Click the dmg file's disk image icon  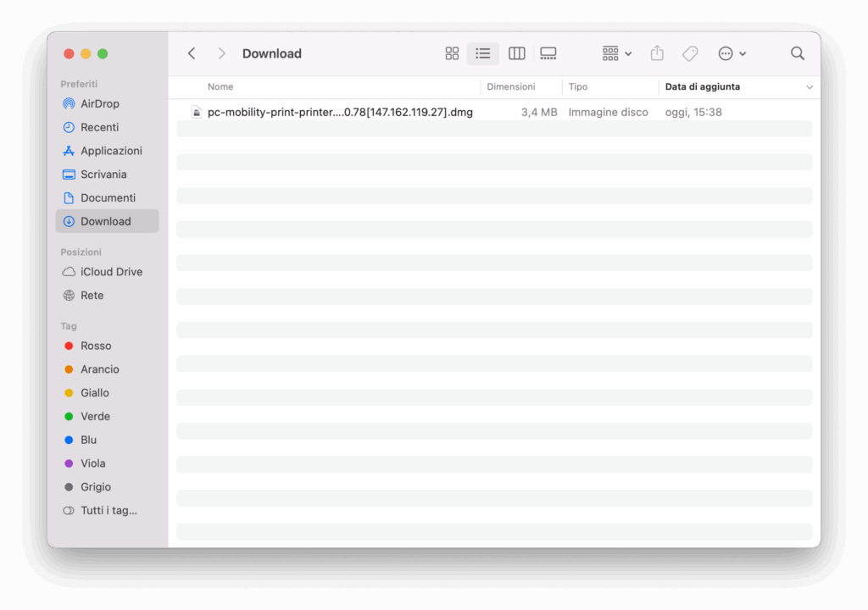click(196, 113)
